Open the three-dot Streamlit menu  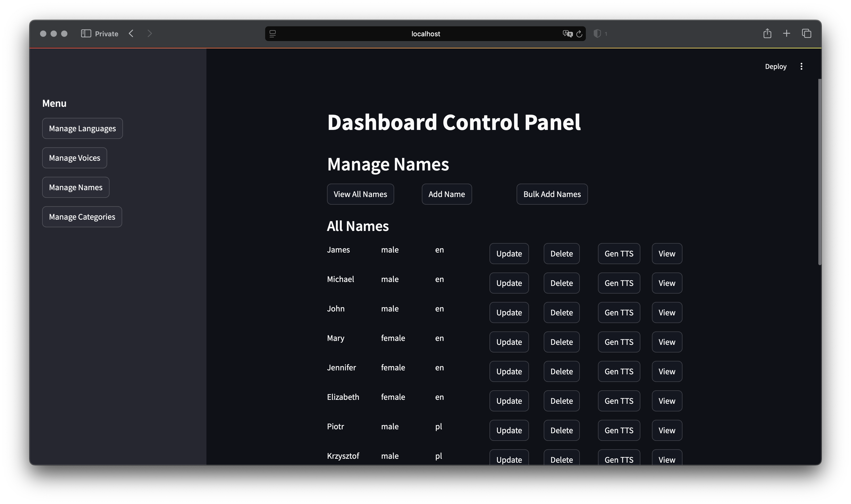[801, 66]
